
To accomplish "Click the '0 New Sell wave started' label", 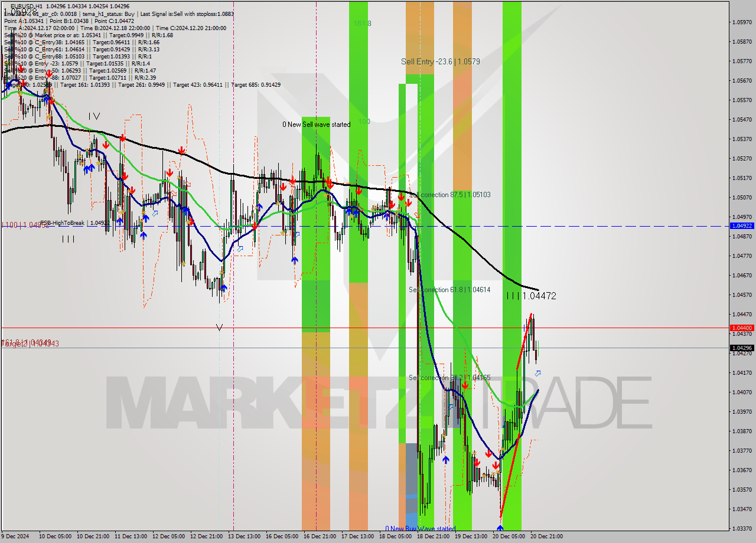I will point(316,125).
